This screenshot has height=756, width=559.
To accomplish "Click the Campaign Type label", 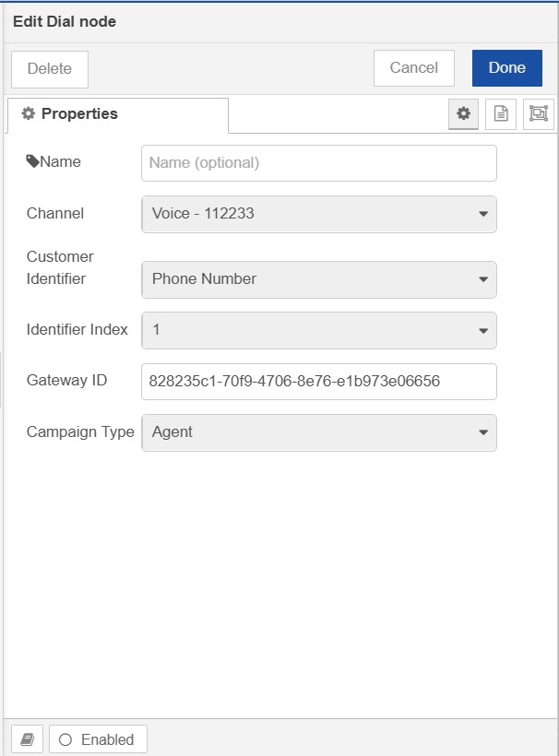I will (x=80, y=432).
